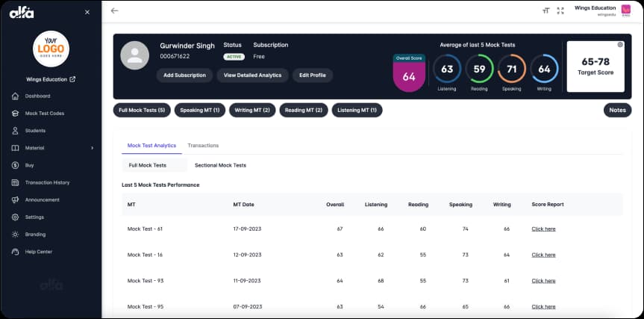This screenshot has width=644, height=319.
Task: Expand the Material submenu
Action: [92, 148]
